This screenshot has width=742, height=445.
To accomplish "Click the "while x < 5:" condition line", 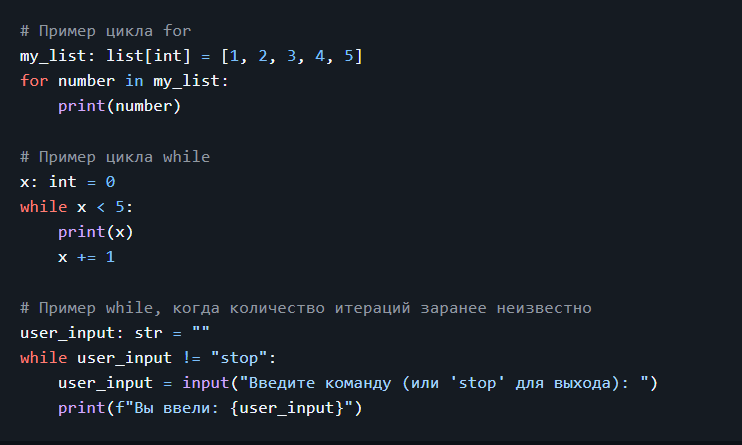I will coord(76,207).
